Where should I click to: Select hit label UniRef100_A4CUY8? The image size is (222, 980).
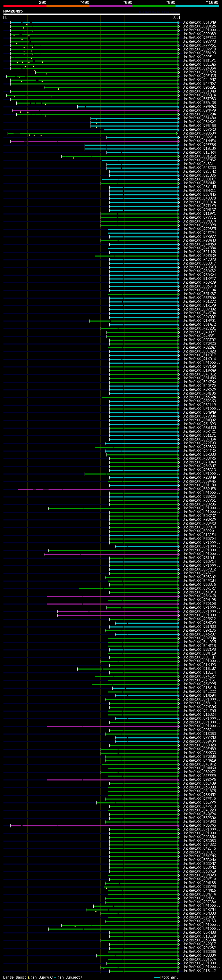(199, 259)
